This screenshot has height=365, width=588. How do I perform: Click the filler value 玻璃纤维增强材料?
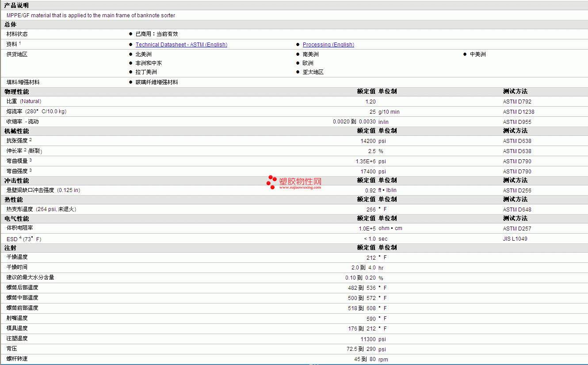pos(157,82)
